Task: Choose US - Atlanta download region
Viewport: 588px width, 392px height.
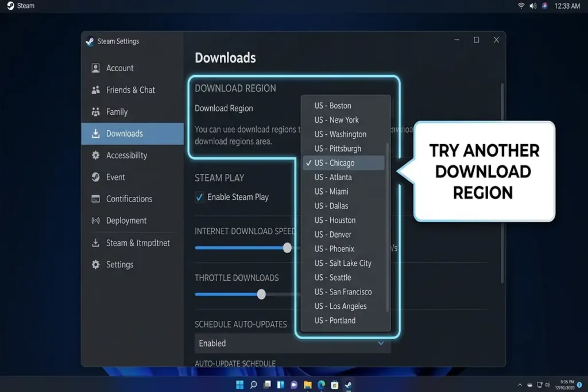Action: 343,177
